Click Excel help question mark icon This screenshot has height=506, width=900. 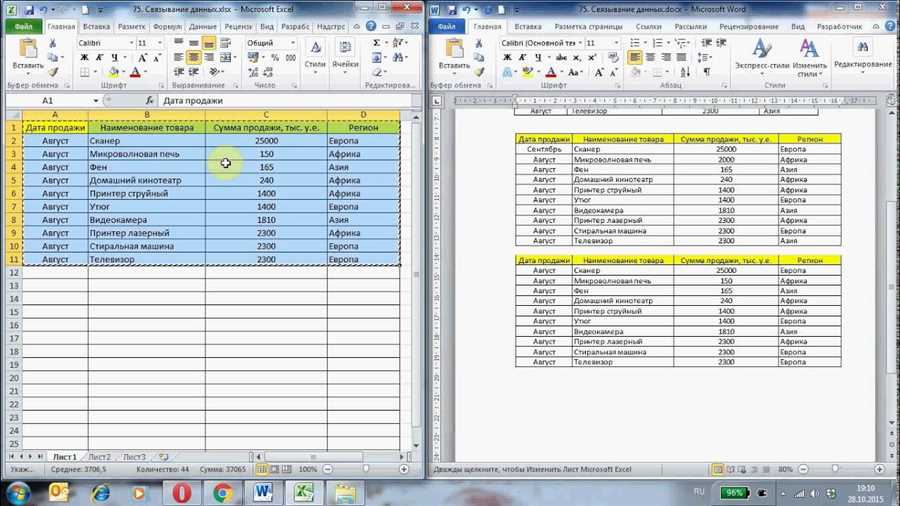371,26
